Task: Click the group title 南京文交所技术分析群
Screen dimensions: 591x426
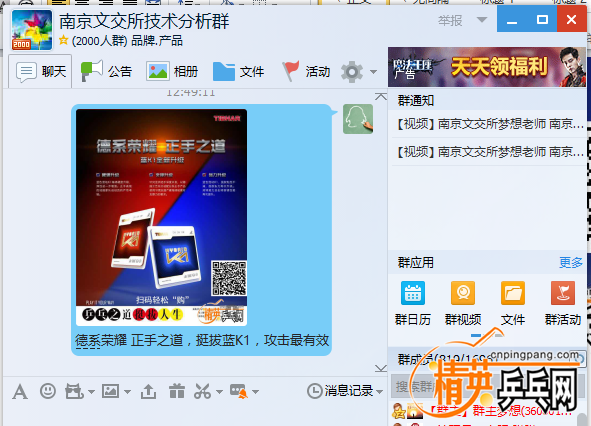Action: pyautogui.click(x=144, y=21)
